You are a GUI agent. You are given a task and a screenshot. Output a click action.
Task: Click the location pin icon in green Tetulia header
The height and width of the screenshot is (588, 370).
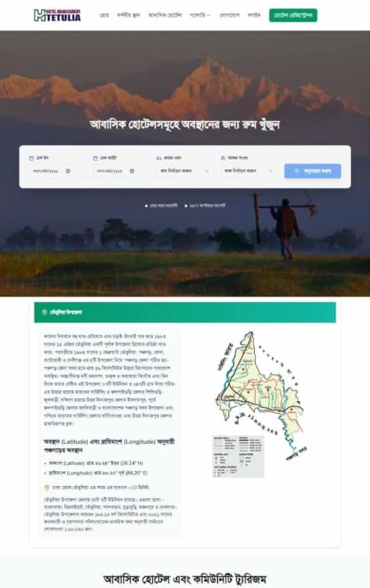tap(44, 312)
